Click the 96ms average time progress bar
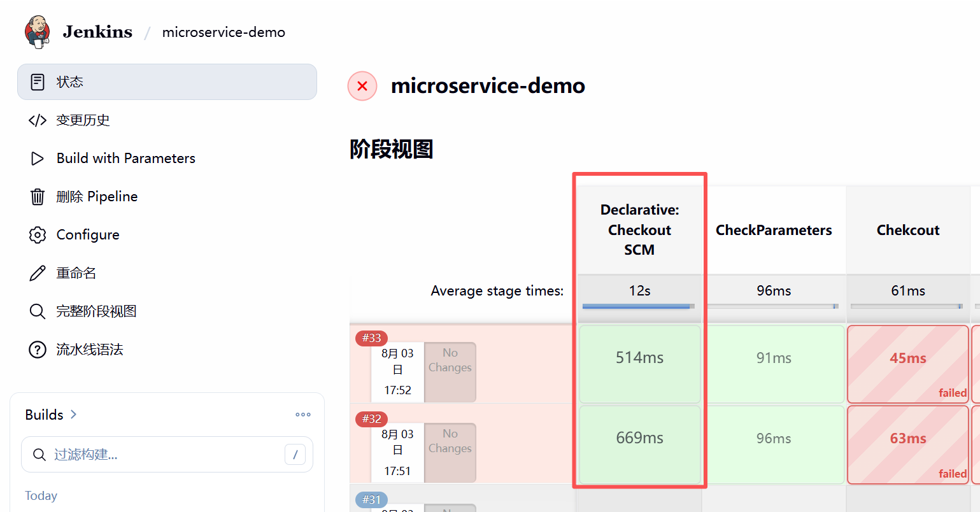The width and height of the screenshot is (980, 512). coord(773,306)
